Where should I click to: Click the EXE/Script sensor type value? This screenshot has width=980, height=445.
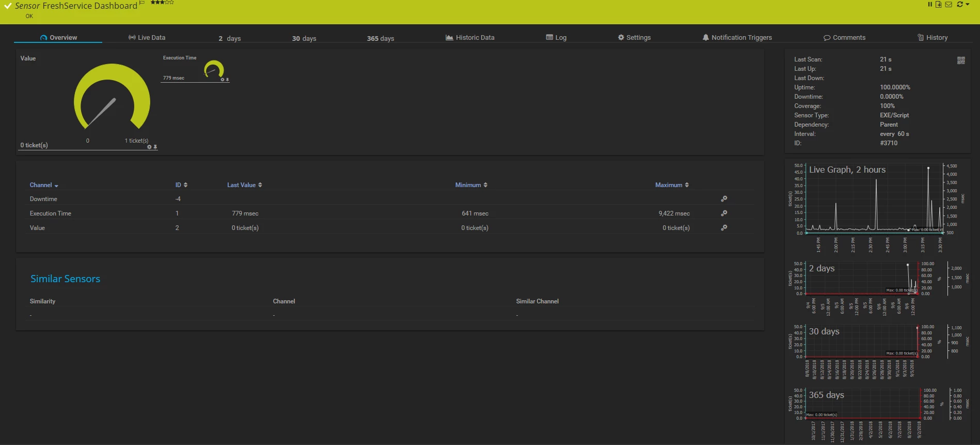(894, 115)
